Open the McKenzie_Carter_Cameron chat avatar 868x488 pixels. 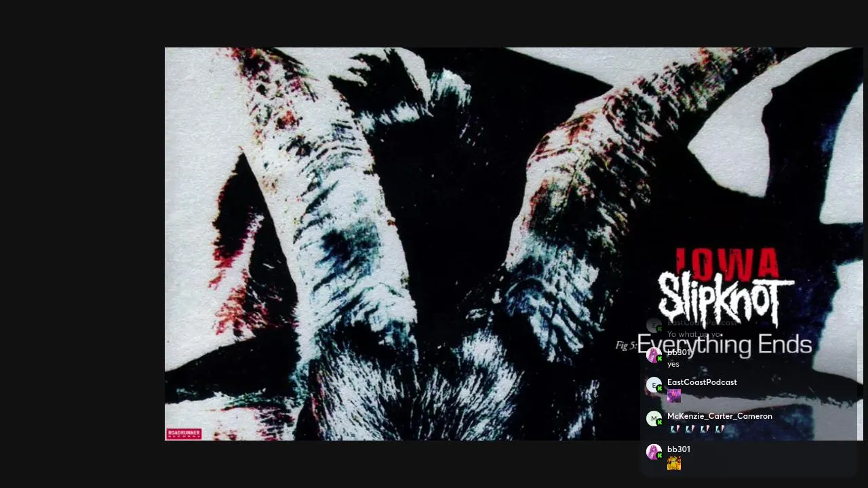tap(654, 419)
